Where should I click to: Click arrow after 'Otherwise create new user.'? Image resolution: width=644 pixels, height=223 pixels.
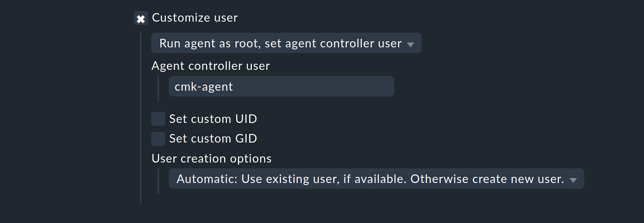click(x=573, y=180)
